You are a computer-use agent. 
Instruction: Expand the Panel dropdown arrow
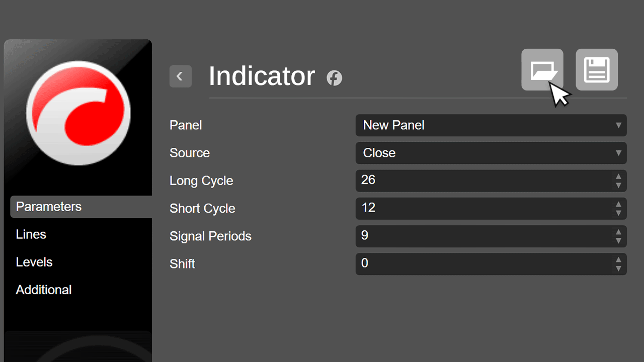tap(618, 125)
